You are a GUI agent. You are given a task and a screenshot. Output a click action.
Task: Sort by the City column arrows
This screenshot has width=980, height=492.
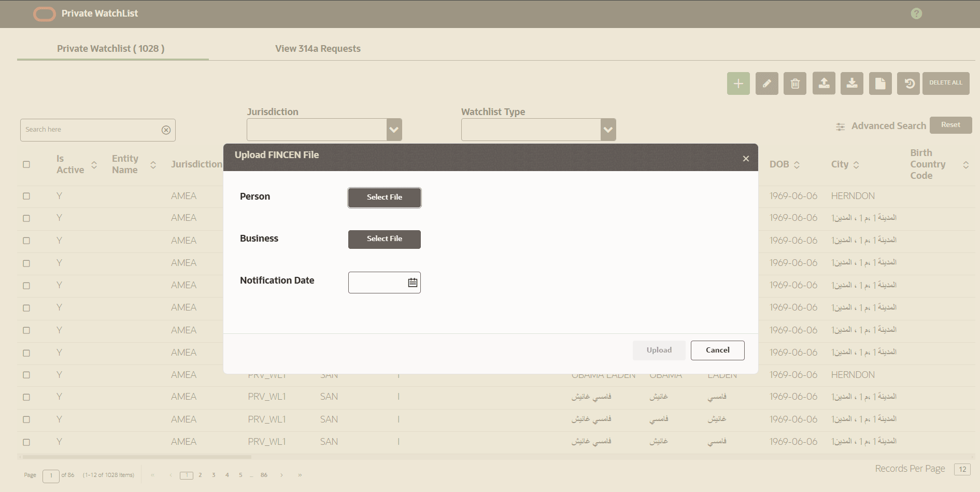pyautogui.click(x=856, y=165)
